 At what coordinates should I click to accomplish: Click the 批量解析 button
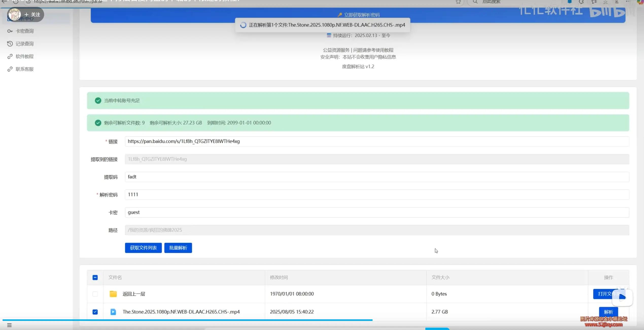tap(178, 248)
